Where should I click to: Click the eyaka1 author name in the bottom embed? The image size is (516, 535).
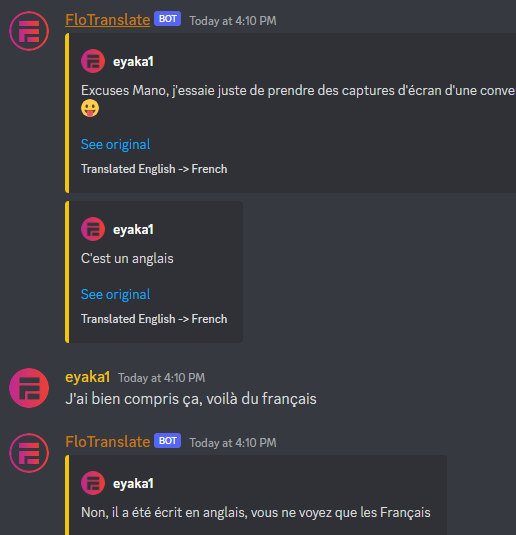pos(133,483)
